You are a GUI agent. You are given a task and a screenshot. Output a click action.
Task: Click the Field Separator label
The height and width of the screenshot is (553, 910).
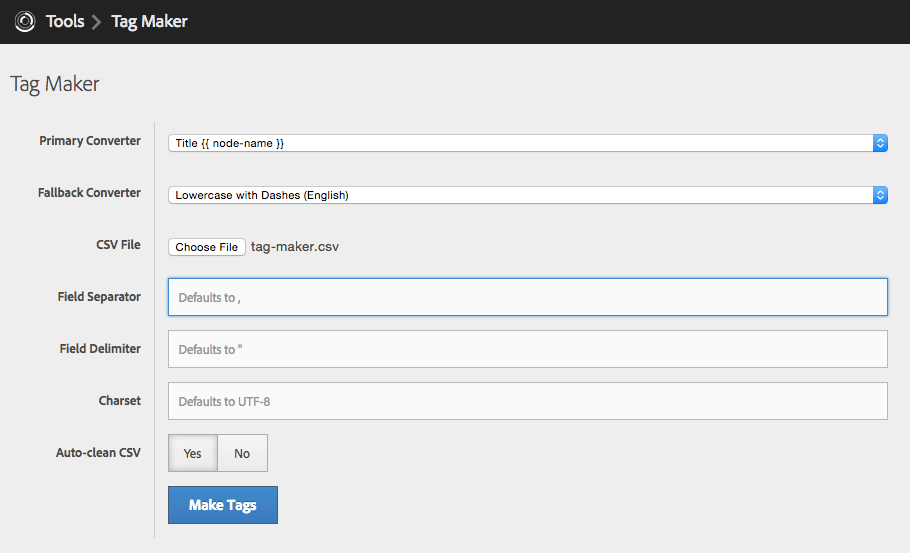pos(99,297)
